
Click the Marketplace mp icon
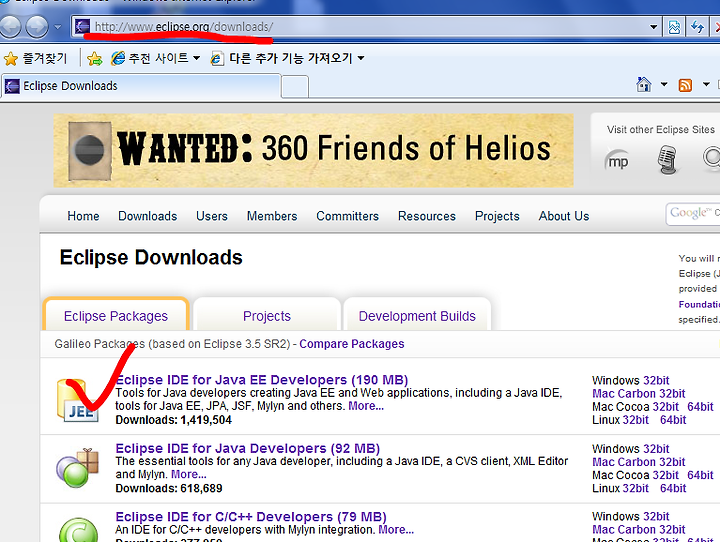pyautogui.click(x=618, y=161)
